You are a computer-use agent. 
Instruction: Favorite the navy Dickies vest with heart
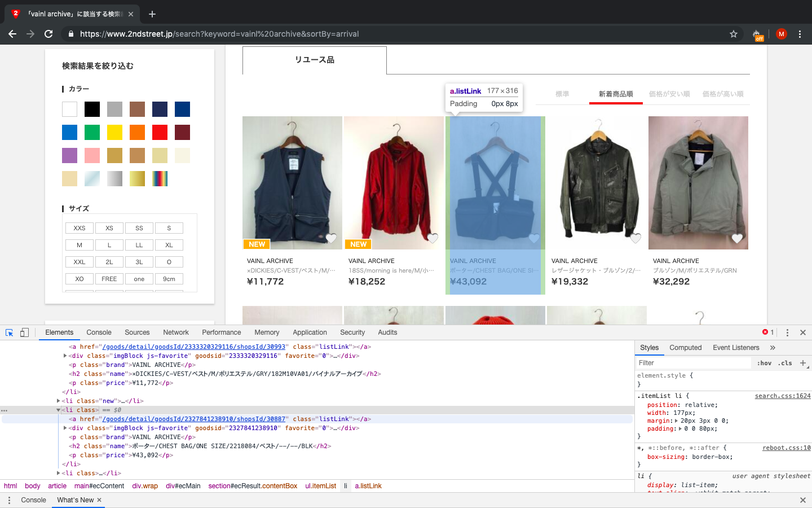[331, 238]
